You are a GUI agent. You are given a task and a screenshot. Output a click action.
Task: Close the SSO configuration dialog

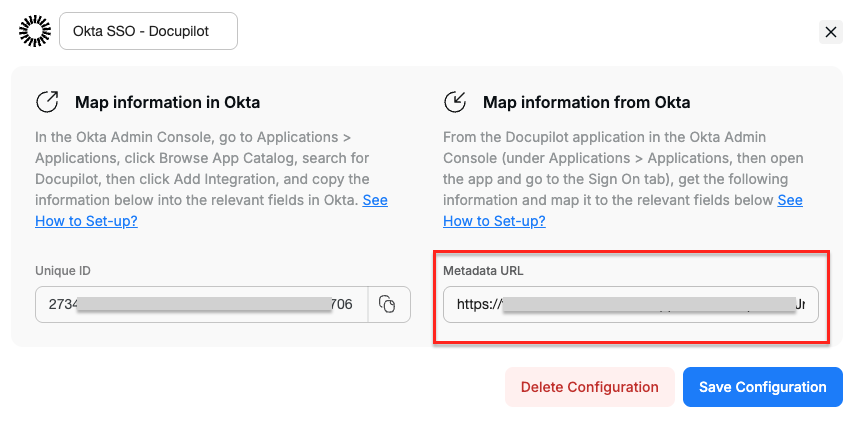click(x=831, y=32)
